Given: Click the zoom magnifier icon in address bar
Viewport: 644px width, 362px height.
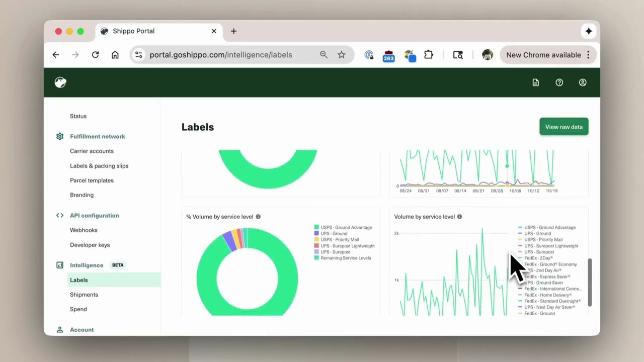Looking at the screenshot, I should click(x=324, y=55).
